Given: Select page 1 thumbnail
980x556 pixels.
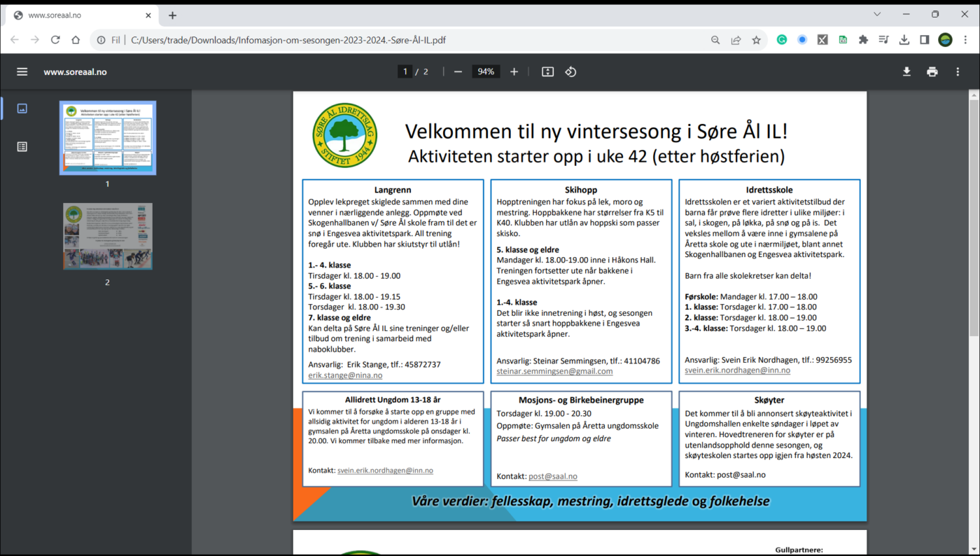Looking at the screenshot, I should 108,138.
